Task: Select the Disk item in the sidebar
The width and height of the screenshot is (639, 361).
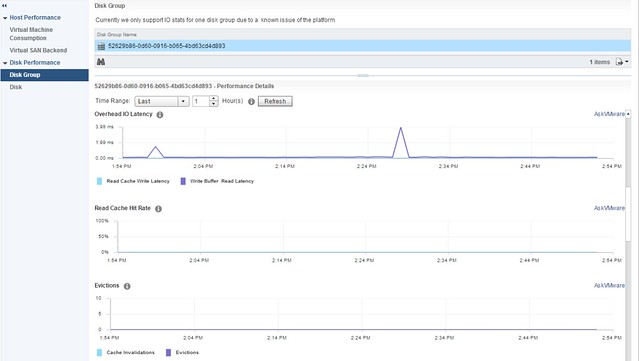Action: [16, 87]
